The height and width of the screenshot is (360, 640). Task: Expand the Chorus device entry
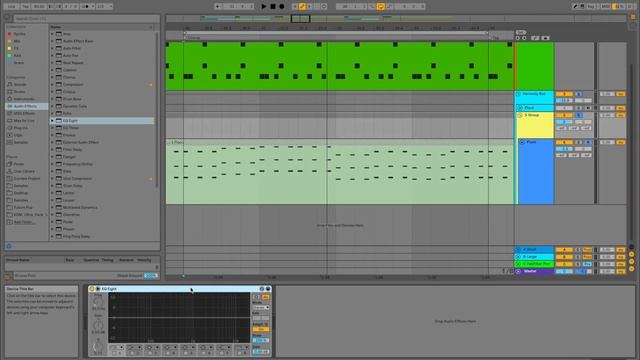tap(52, 77)
